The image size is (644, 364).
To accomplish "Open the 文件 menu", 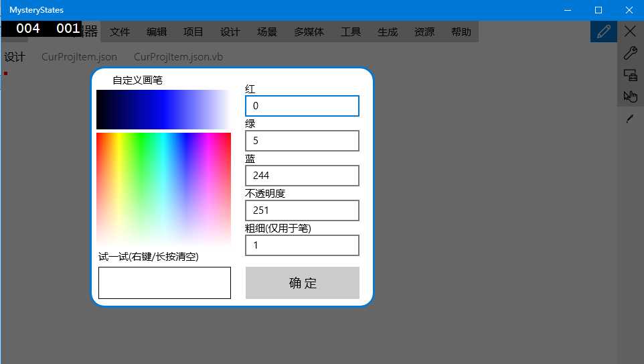I will pos(120,32).
